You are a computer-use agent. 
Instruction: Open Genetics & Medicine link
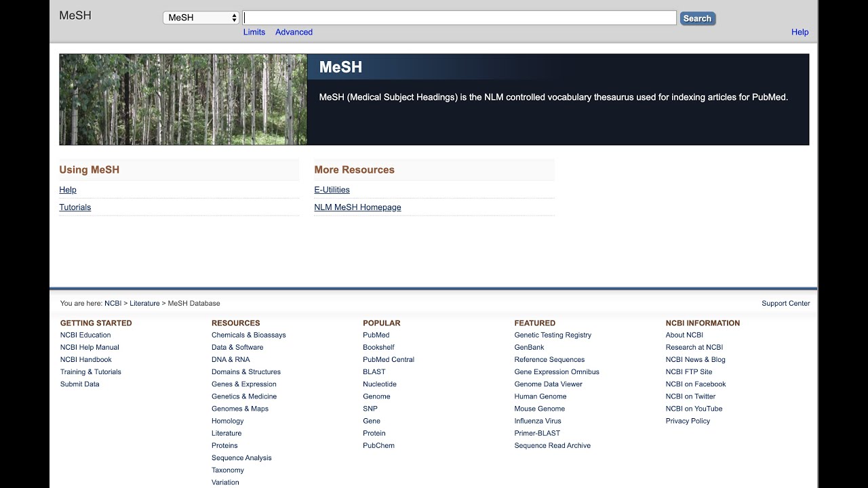[x=244, y=396]
